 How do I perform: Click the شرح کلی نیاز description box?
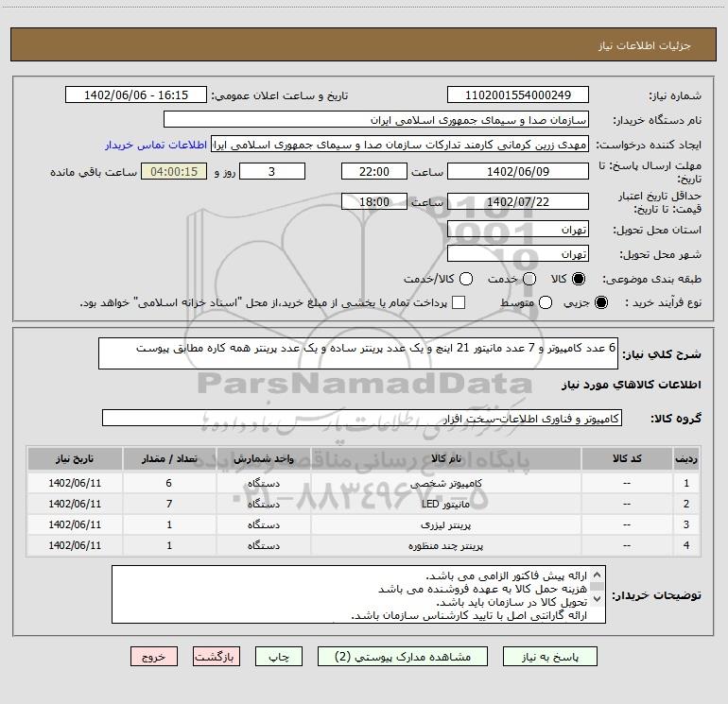pos(358,353)
